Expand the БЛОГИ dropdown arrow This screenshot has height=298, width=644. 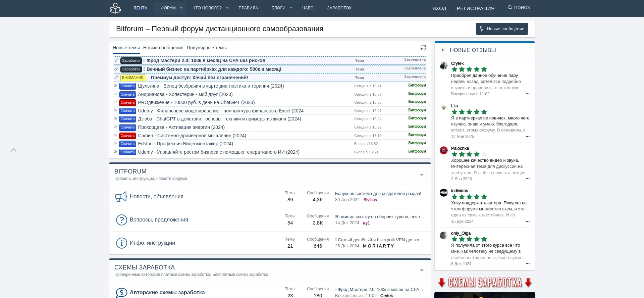point(291,8)
